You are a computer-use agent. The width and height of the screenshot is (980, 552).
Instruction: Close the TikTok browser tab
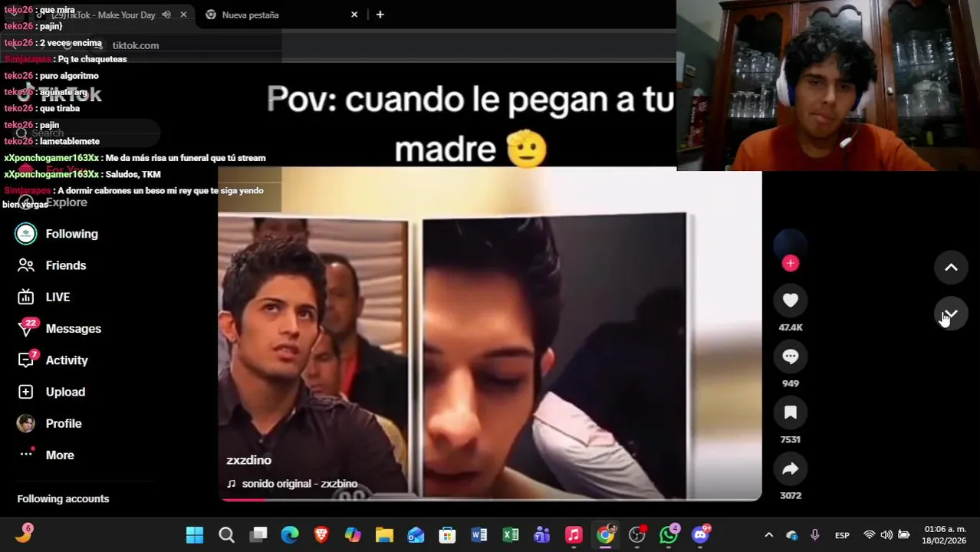[x=183, y=15]
